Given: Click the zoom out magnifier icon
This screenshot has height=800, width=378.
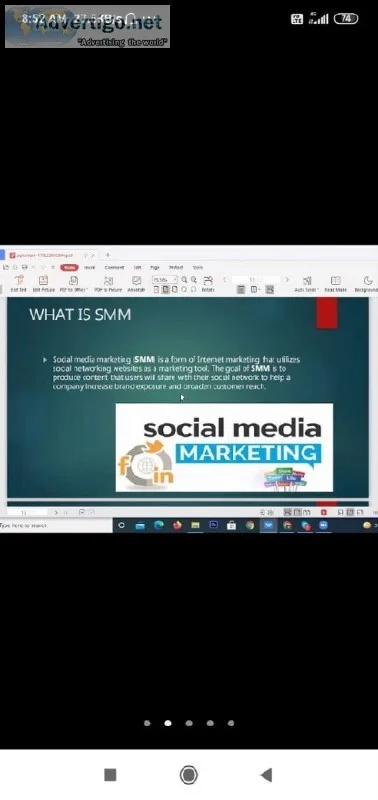Looking at the screenshot, I should point(184,280).
